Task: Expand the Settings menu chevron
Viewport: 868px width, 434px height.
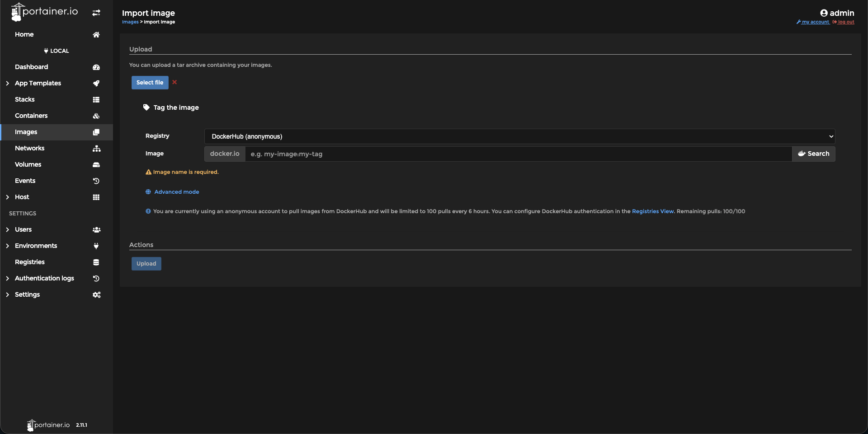Action: point(7,295)
